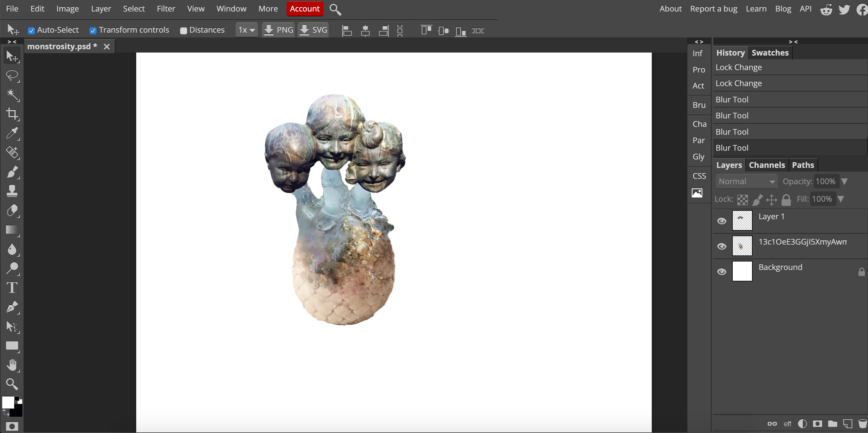Select the Zoom tool
The height and width of the screenshot is (433, 868).
pos(12,384)
